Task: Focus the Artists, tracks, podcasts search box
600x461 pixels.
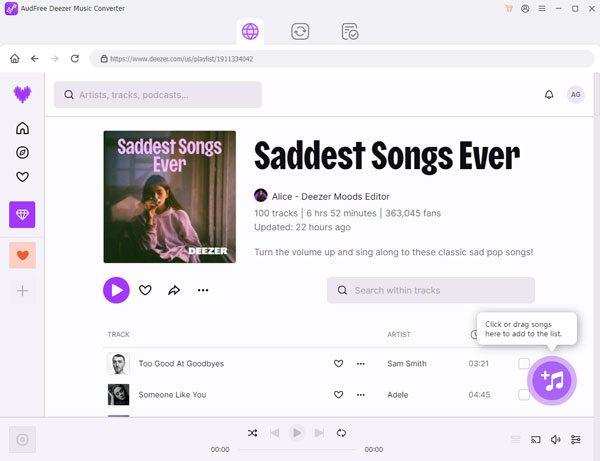Action: (x=158, y=94)
